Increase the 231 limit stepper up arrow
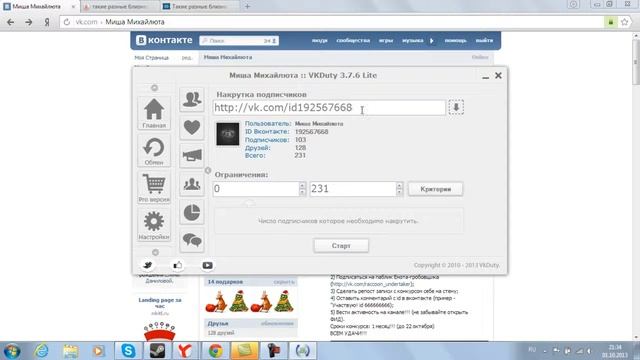Screen dimensions: 640x360 pyautogui.click(x=400, y=185)
